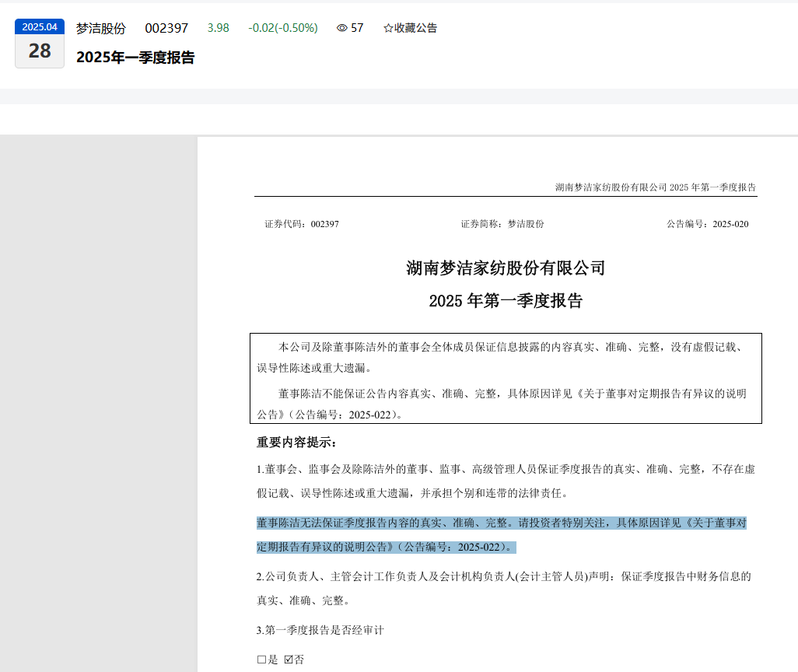Click the 重要内容提示 heading
Image resolution: width=798 pixels, height=672 pixels.
point(296,443)
